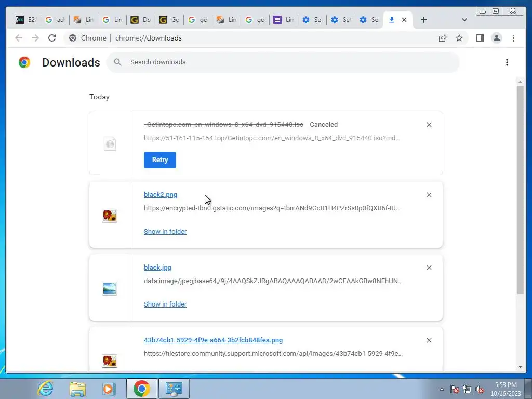Open the Chrome site information chip
The width and height of the screenshot is (532, 399).
click(87, 38)
